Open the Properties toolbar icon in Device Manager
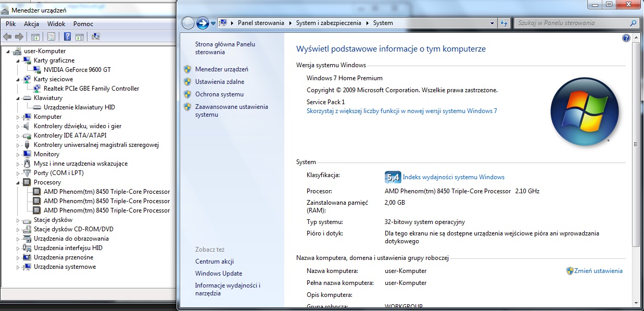This screenshot has height=311, width=644. [x=51, y=36]
